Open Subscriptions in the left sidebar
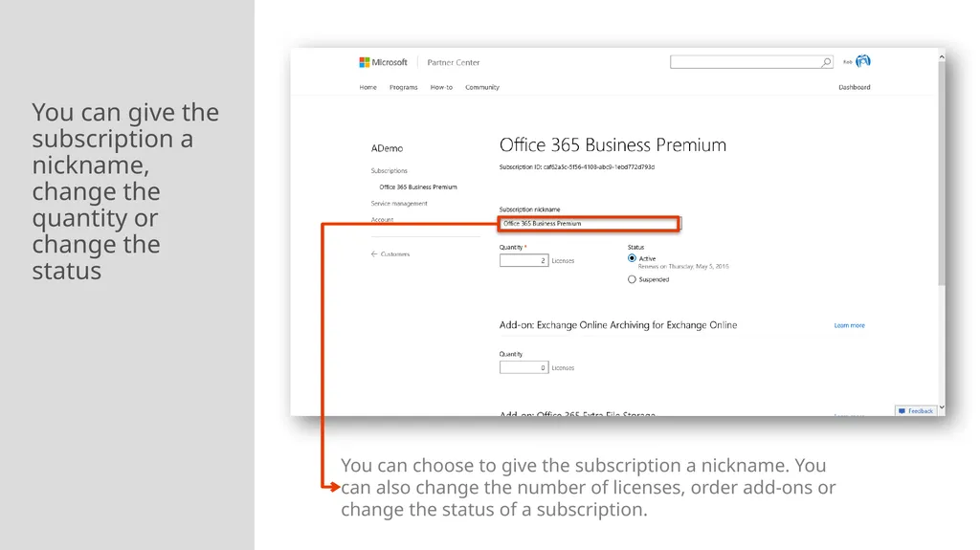This screenshot has height=550, width=980. 389,170
